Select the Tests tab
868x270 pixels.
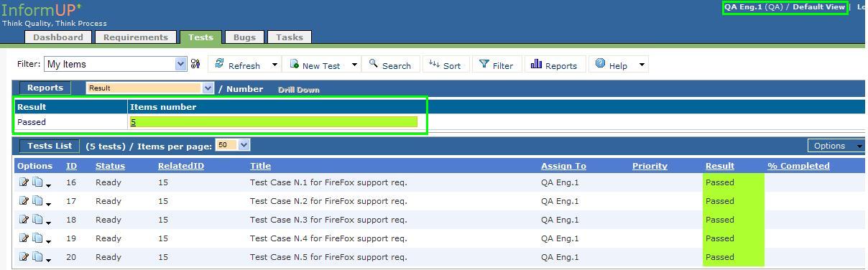[x=200, y=37]
